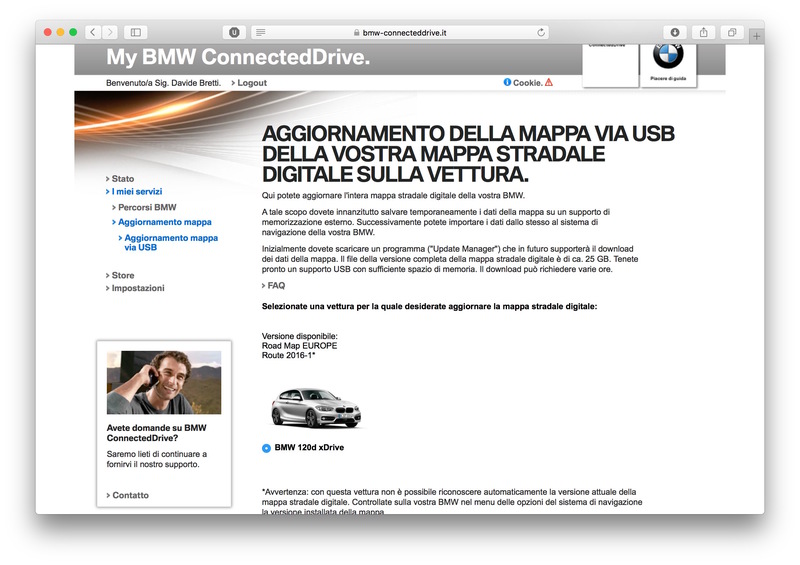Viewport: 800px width, 565px height.
Task: Open the Stato menu item
Action: (123, 179)
